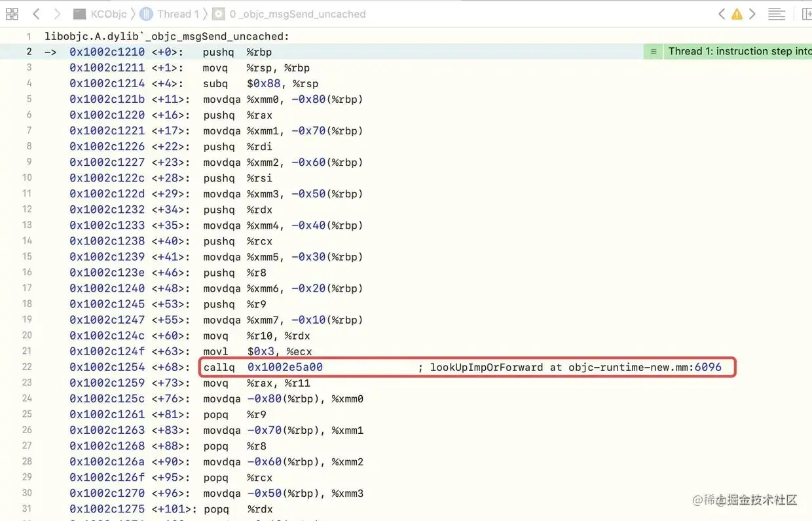Click 'popq %r9' instruction
The height and width of the screenshot is (521, 812).
coord(234,414)
